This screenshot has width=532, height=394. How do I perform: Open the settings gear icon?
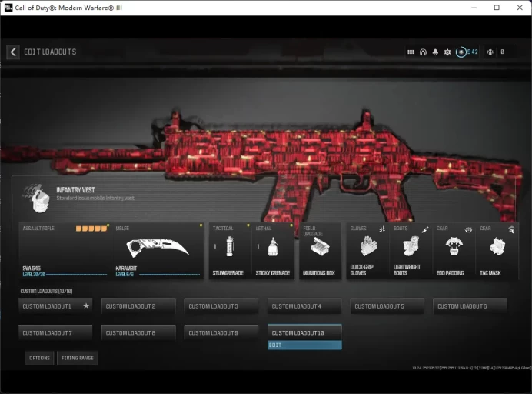click(x=447, y=52)
